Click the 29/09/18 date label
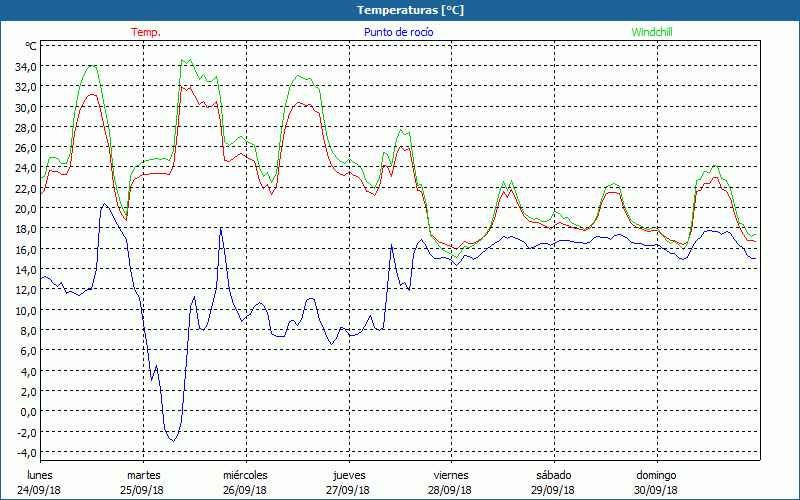The height and width of the screenshot is (500, 800). point(553,490)
